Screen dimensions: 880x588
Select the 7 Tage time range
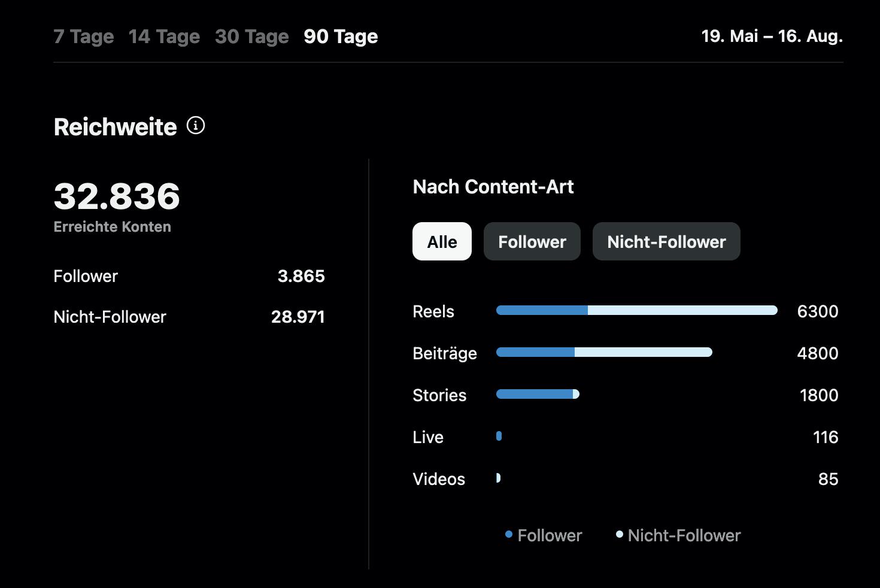(84, 37)
